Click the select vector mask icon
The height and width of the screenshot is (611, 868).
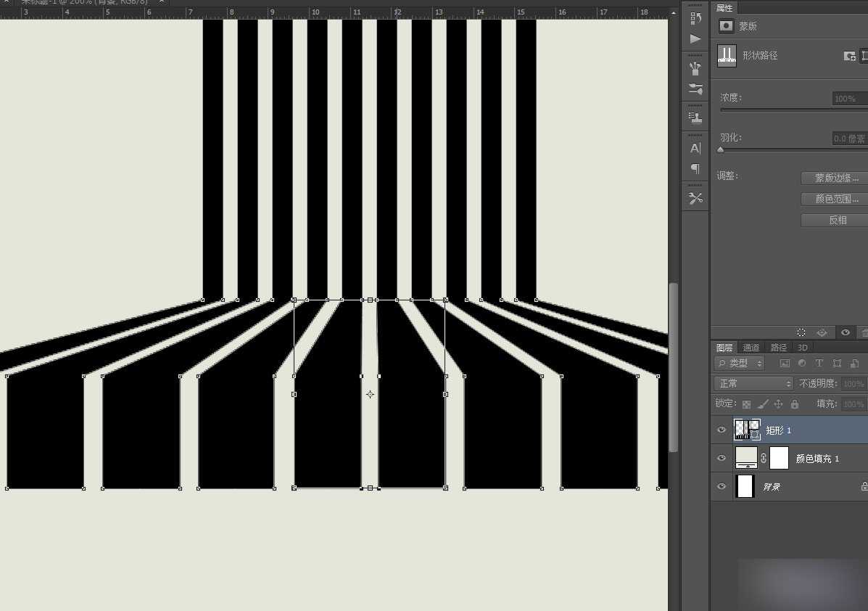tap(864, 56)
